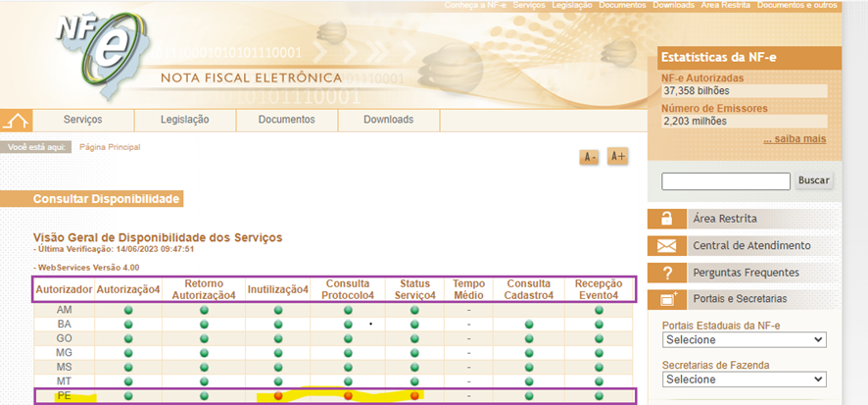Viewport: 868px width, 405px height.
Task: Click AM green Autorização4 status indicator
Action: click(128, 310)
